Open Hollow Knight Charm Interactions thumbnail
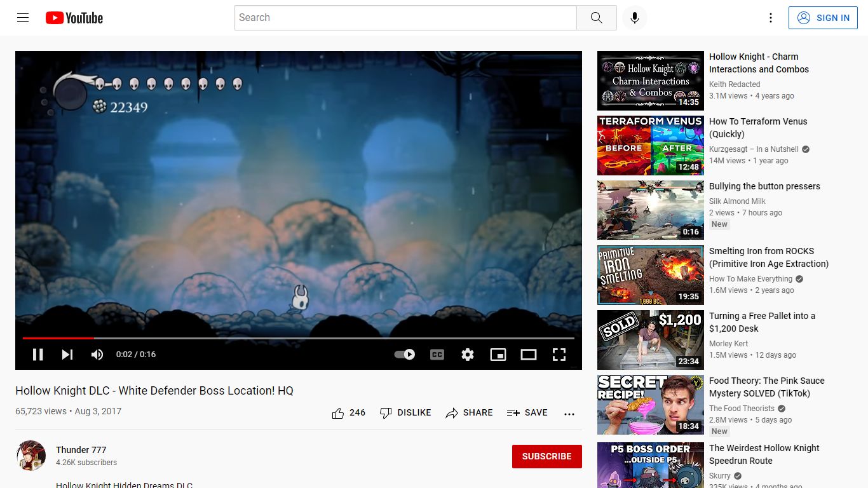 tap(651, 81)
